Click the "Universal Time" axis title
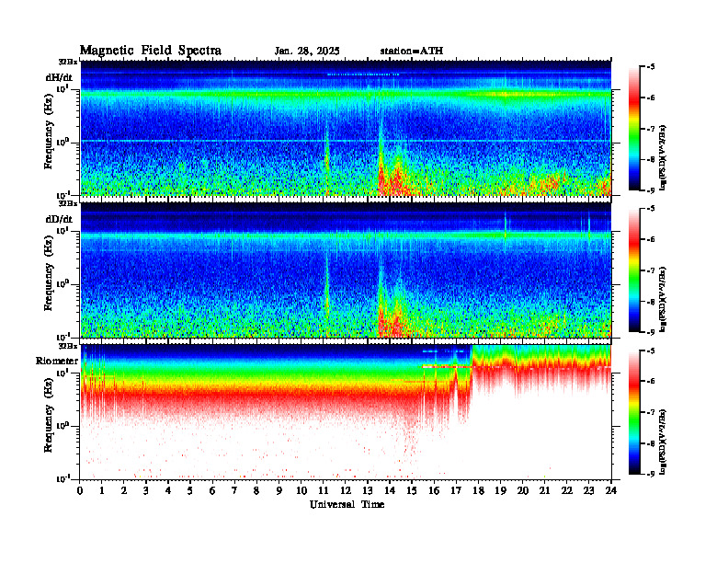 click(x=347, y=504)
